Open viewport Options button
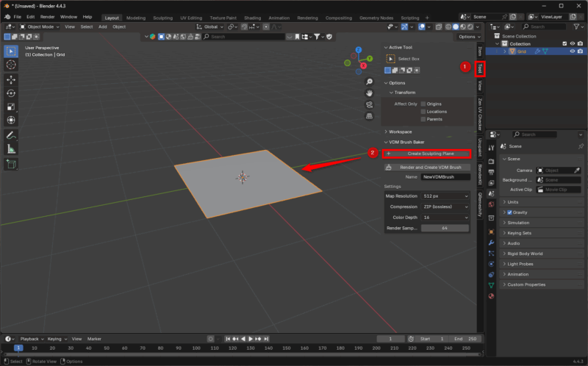588x366 pixels. [469, 37]
